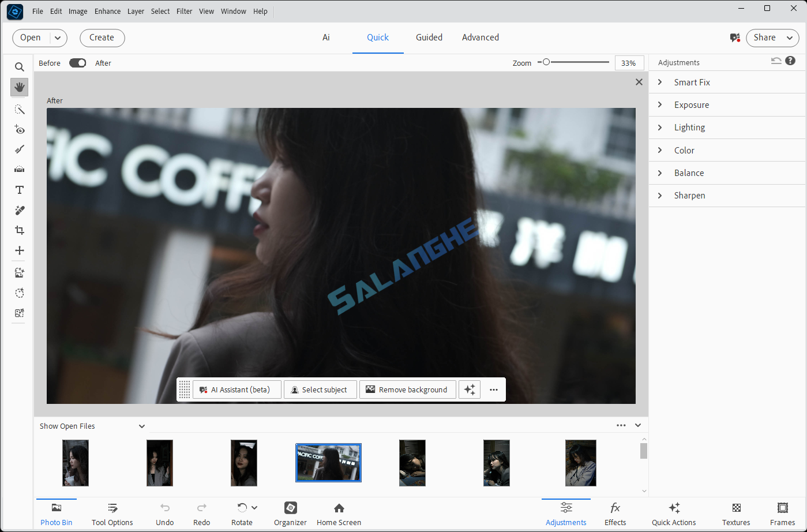Expand the Sharpen section

pyautogui.click(x=727, y=196)
